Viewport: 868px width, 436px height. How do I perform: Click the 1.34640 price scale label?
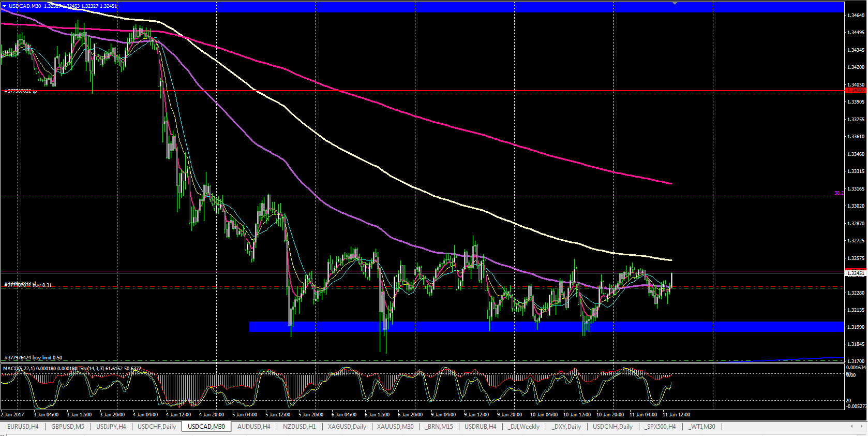click(x=856, y=16)
